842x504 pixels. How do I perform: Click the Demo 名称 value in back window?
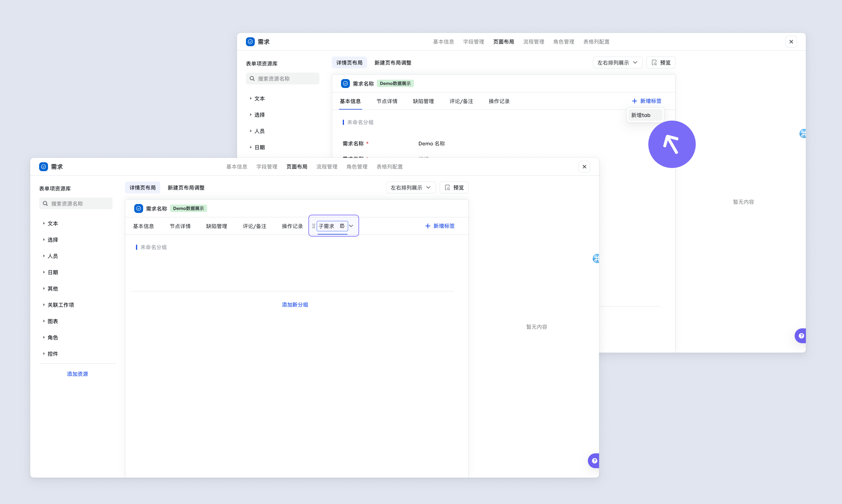click(x=432, y=144)
